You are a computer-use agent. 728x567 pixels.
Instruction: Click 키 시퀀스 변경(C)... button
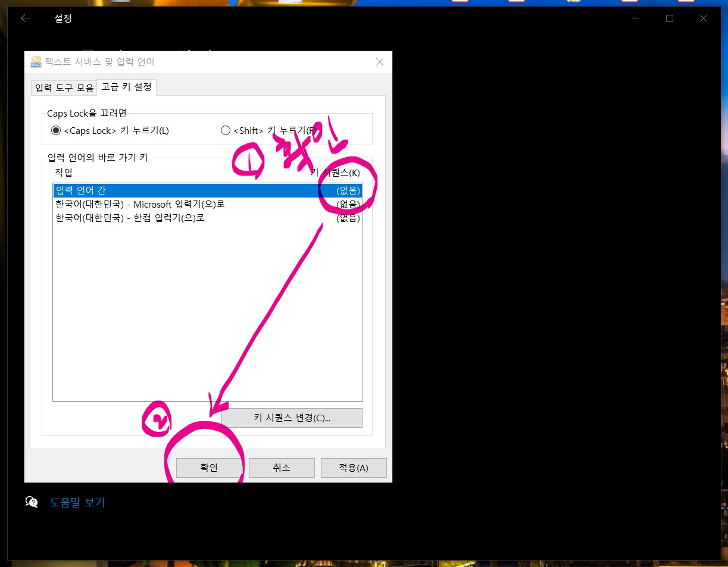click(x=292, y=418)
